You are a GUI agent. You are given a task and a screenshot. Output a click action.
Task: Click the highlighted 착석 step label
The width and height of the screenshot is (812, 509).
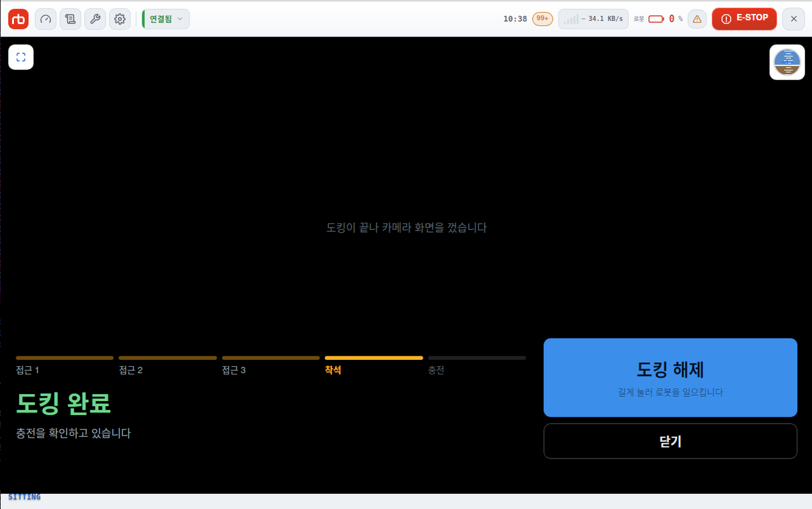[x=333, y=370]
